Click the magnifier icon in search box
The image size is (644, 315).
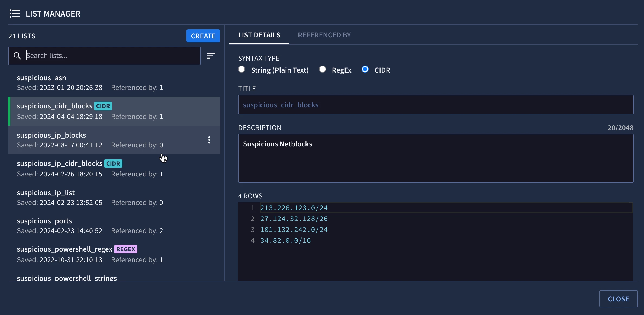(x=17, y=56)
